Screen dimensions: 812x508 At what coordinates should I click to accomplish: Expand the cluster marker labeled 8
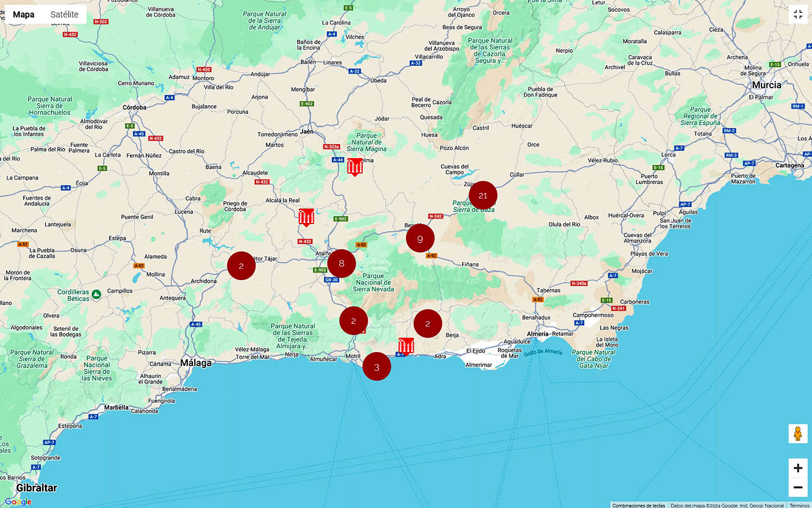[x=341, y=263]
